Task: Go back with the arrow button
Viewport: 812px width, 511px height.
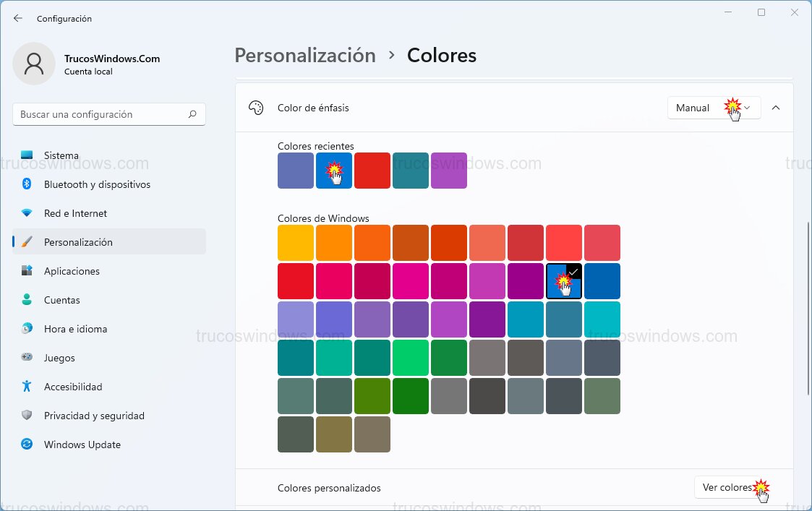Action: [18, 18]
